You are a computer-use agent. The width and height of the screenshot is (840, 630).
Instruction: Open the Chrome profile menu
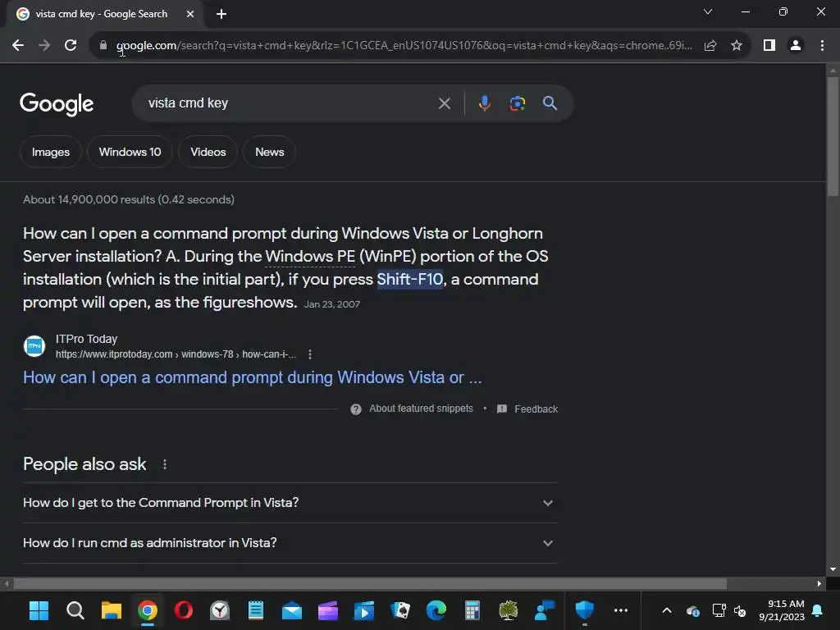[796, 46]
